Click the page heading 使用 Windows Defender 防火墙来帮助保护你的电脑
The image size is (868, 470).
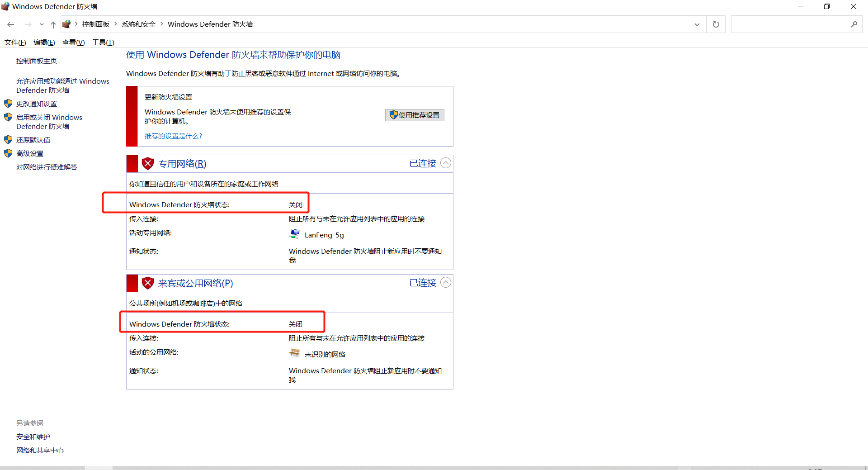(x=233, y=55)
